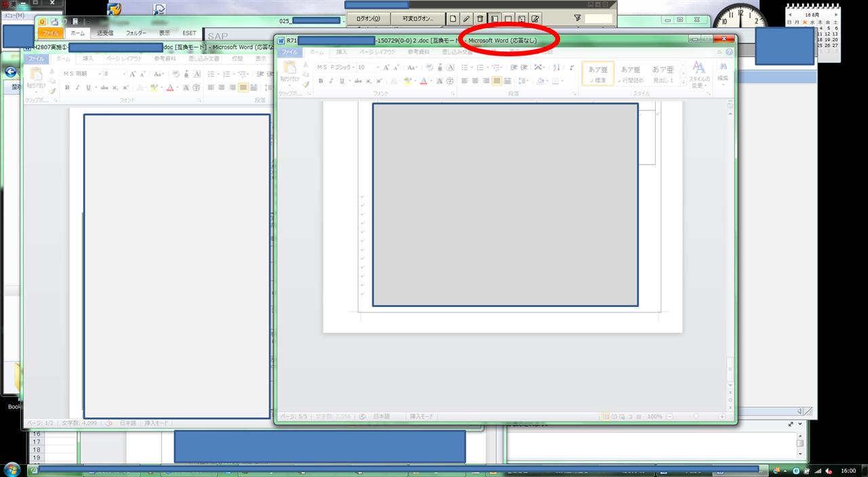Click the new document icon in SAP toolbar

453,18
